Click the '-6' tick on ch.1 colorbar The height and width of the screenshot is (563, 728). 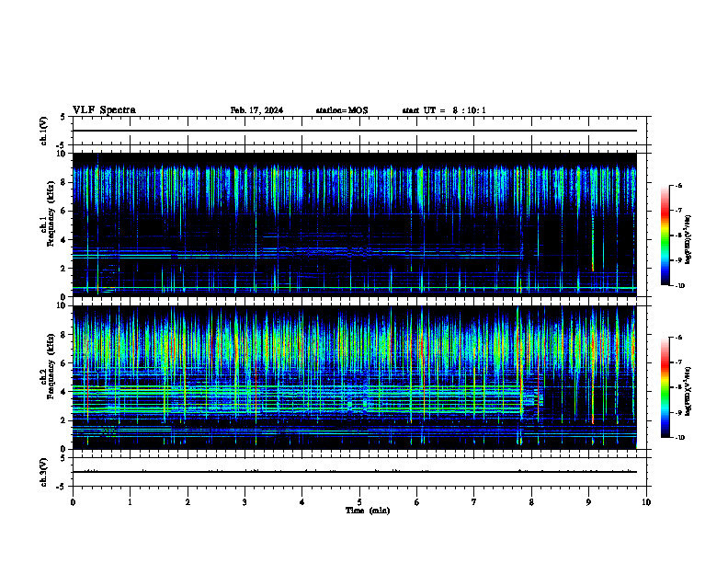click(x=678, y=185)
